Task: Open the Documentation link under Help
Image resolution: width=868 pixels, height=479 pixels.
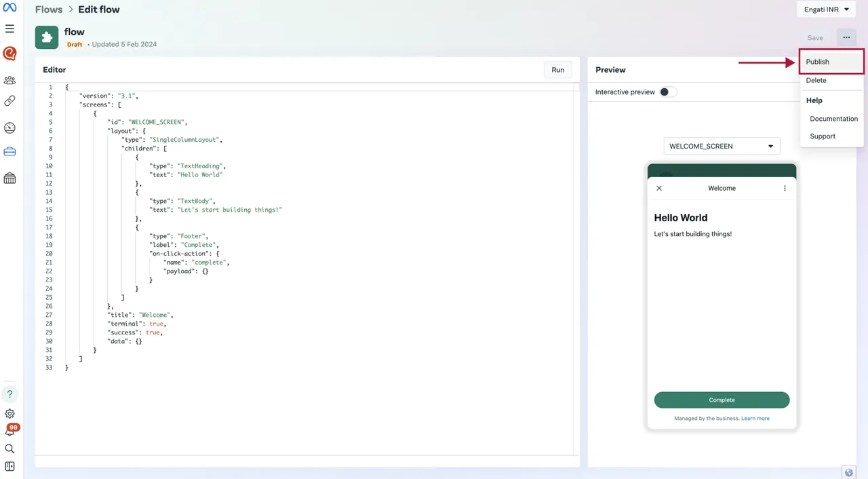Action: (833, 119)
